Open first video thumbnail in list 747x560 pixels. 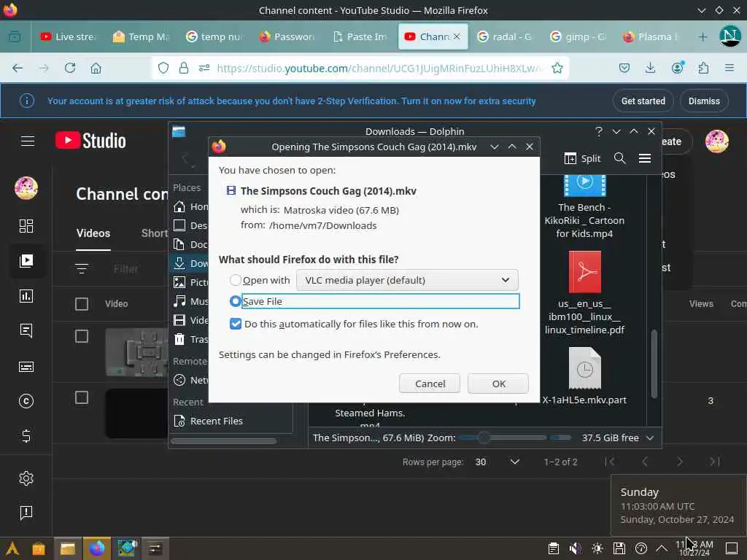[136, 352]
